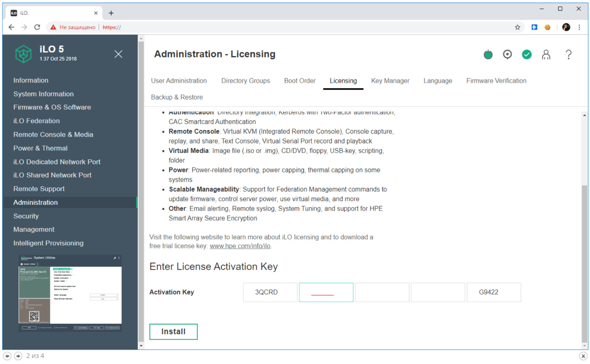Open iLO Dedicated Network Port
Image resolution: width=590 pixels, height=364 pixels.
57,162
